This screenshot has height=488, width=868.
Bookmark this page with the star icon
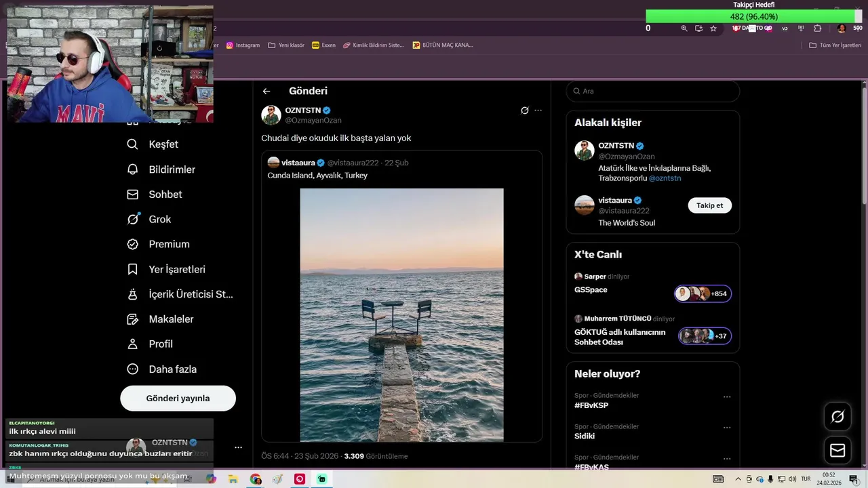coord(713,28)
